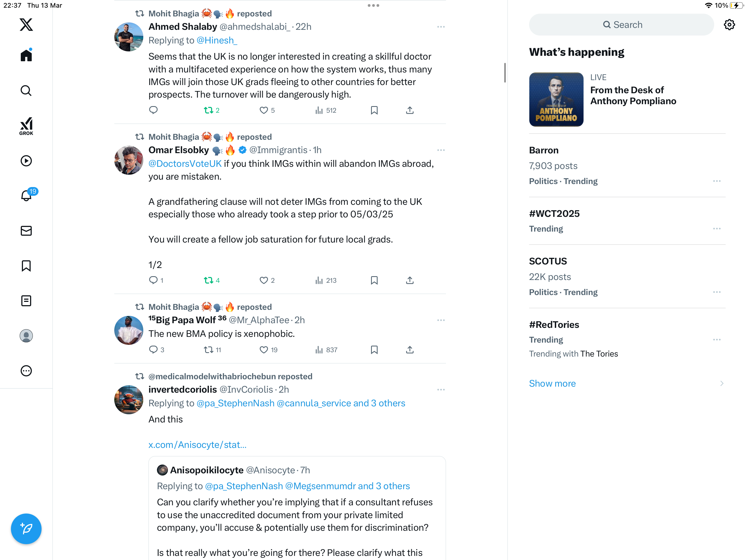
Task: Open Messages envelope icon
Action: 26,231
